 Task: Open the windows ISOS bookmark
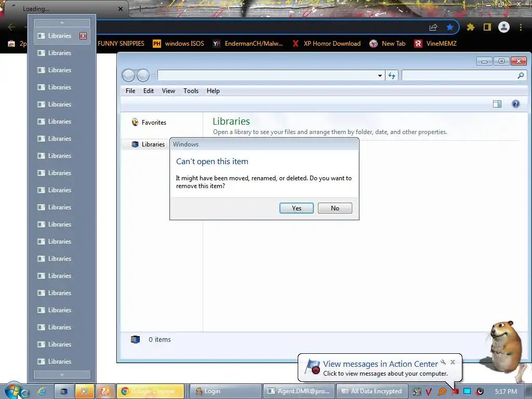point(179,44)
